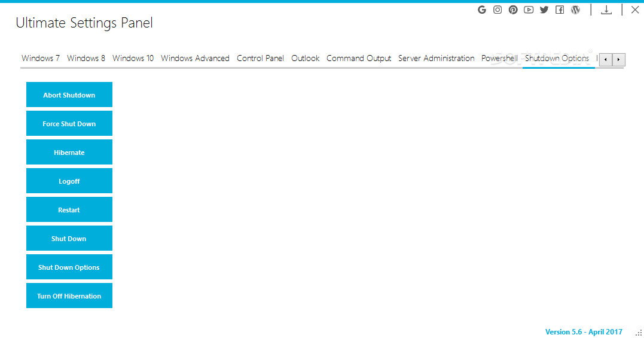644x338 pixels.
Task: Open the Google icon link
Action: 482,10
